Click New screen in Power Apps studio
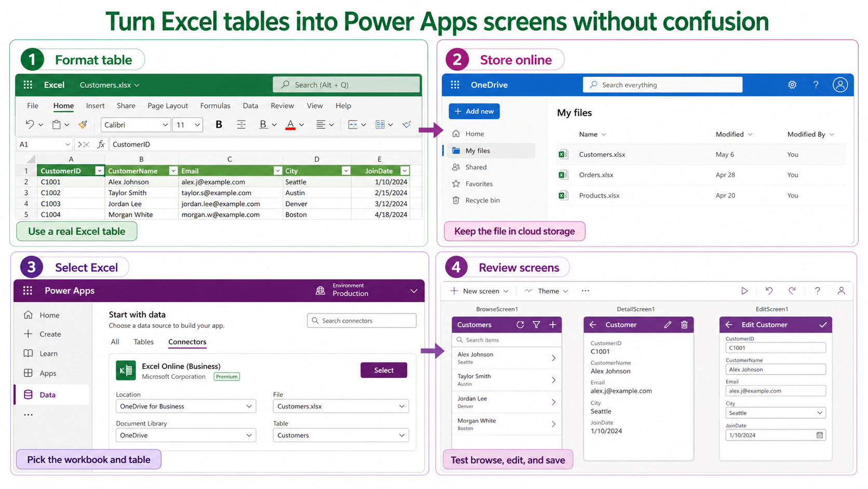The height and width of the screenshot is (489, 868). coord(479,291)
